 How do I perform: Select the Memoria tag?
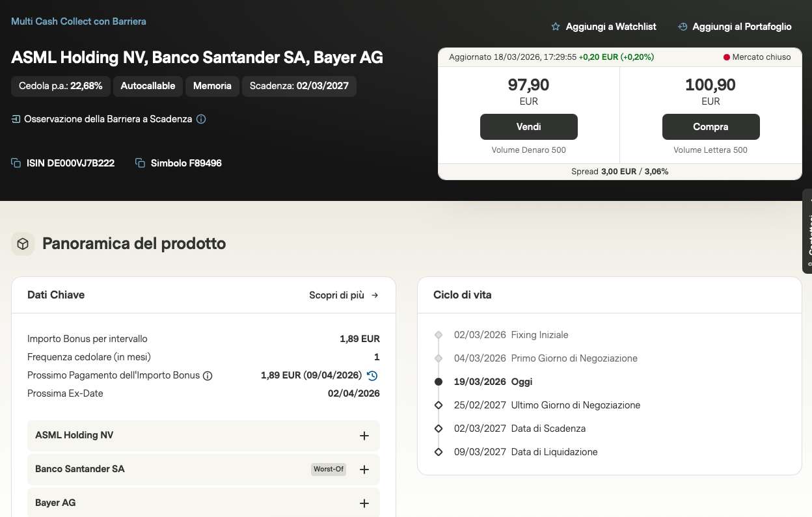tap(212, 86)
